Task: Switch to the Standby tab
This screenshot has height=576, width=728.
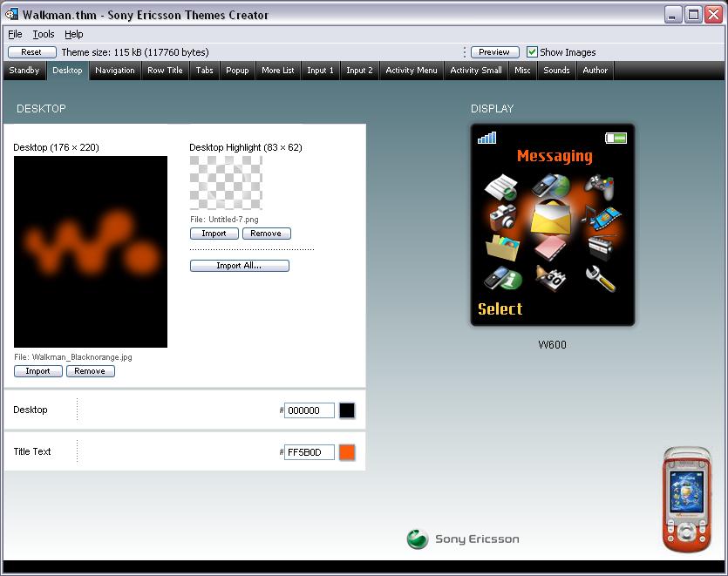Action: tap(24, 70)
